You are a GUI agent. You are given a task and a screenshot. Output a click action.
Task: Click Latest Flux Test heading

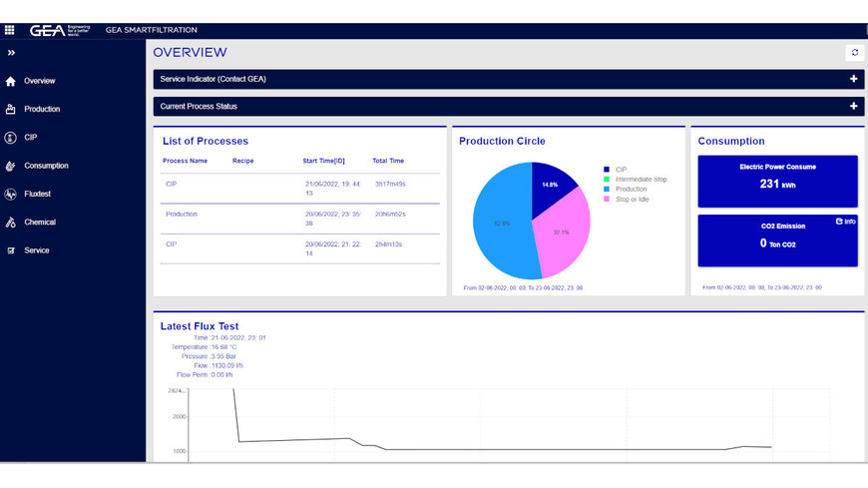[x=200, y=326]
